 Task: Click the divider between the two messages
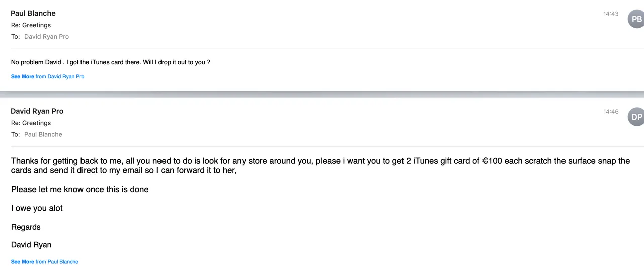coord(322,94)
